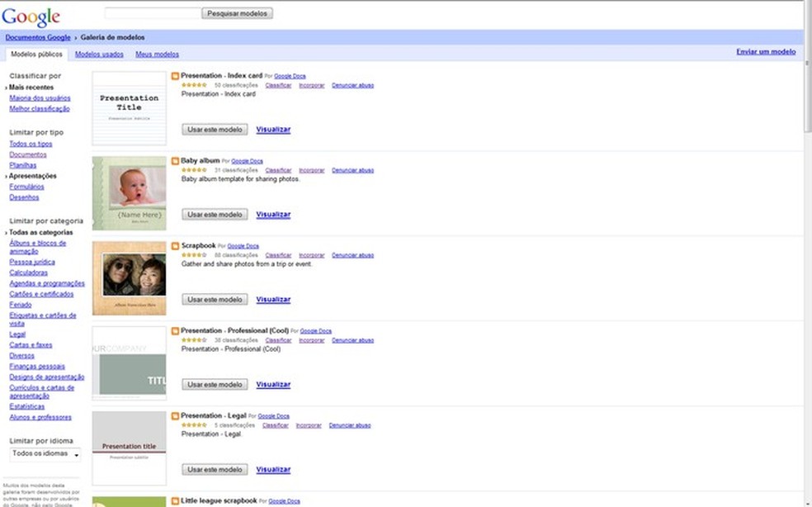Image resolution: width=812 pixels, height=507 pixels.
Task: Click the Pesquisar modelos button
Action: pos(237,13)
